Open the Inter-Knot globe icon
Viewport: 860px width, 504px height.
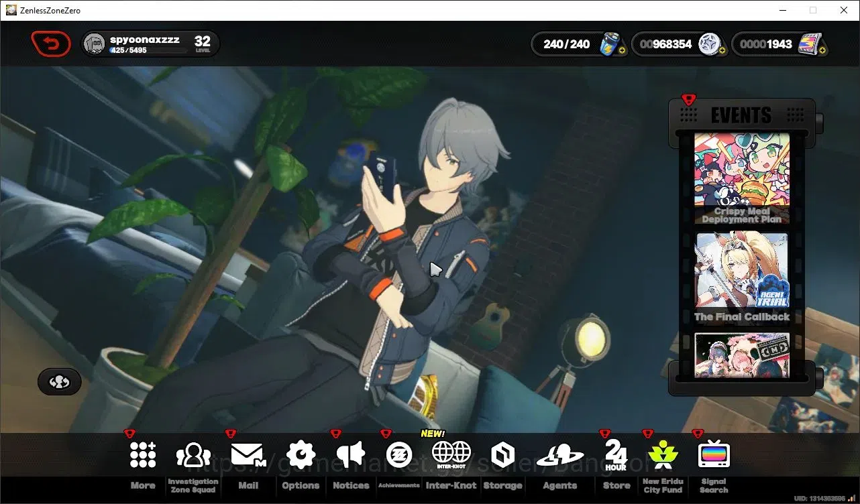451,455
